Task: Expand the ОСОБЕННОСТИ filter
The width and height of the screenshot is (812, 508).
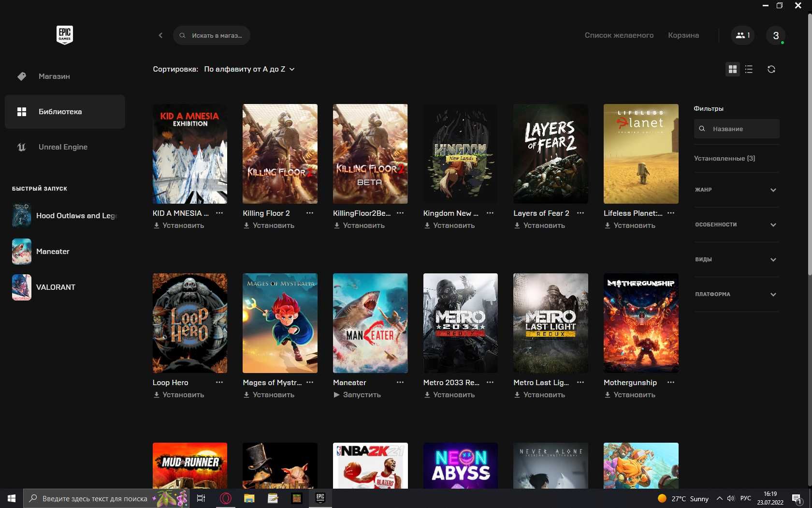Action: [x=737, y=224]
